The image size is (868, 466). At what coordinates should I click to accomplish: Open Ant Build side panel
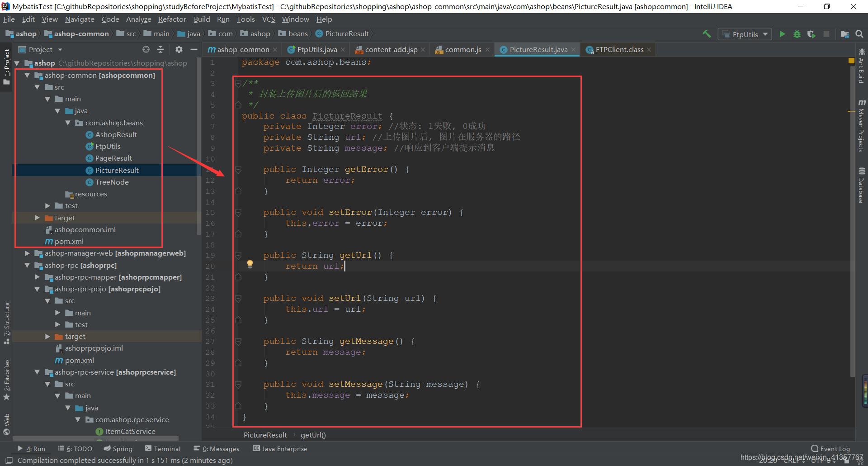click(x=862, y=66)
